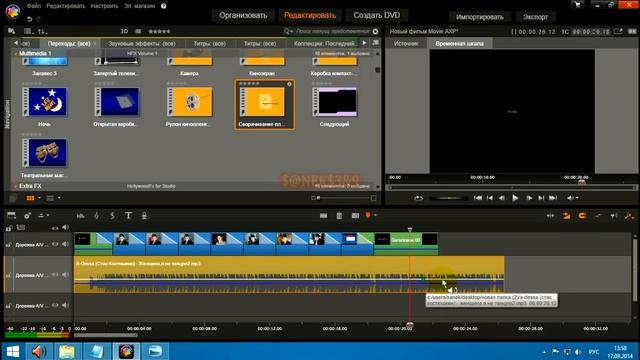Play the preview
Screen dimensions: 640x360
pos(515,198)
